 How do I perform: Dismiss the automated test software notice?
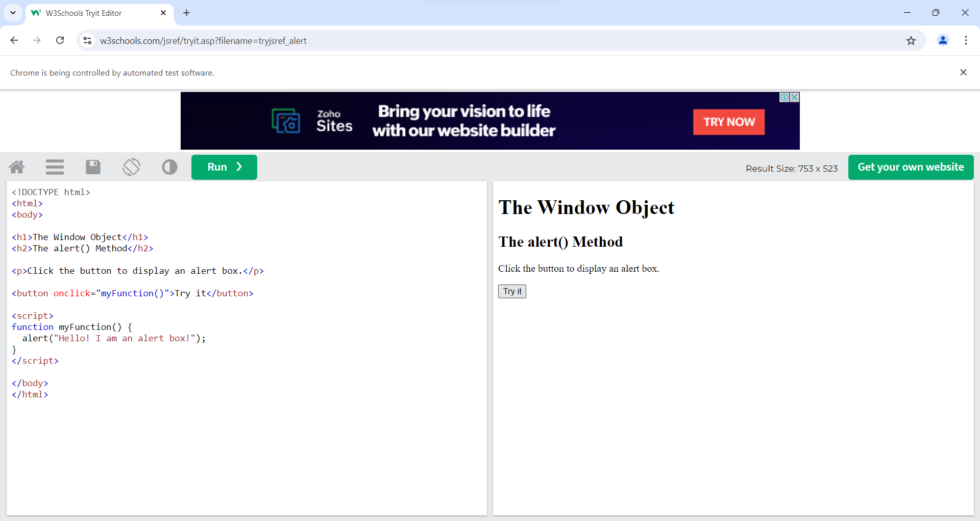point(963,73)
